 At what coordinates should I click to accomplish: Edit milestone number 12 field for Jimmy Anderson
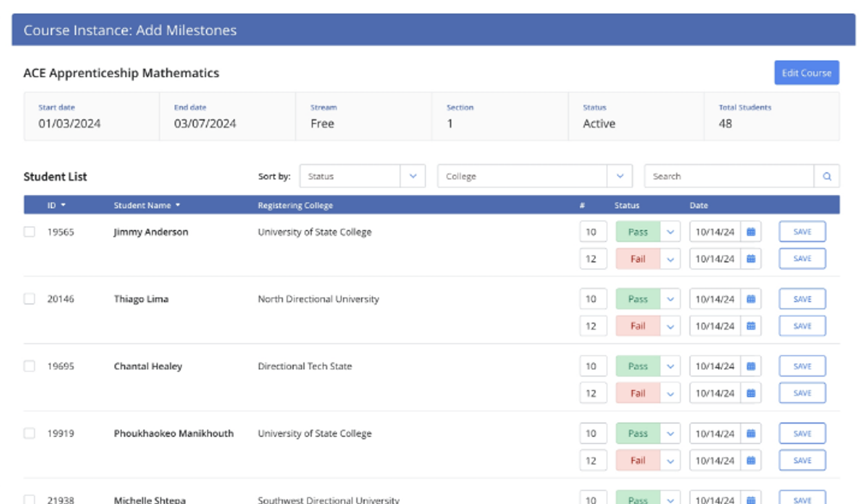(x=593, y=259)
